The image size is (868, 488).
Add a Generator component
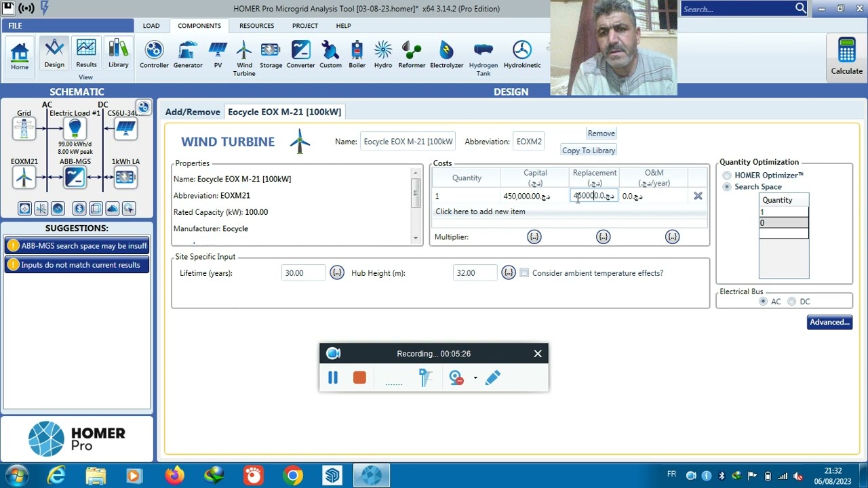(x=188, y=55)
